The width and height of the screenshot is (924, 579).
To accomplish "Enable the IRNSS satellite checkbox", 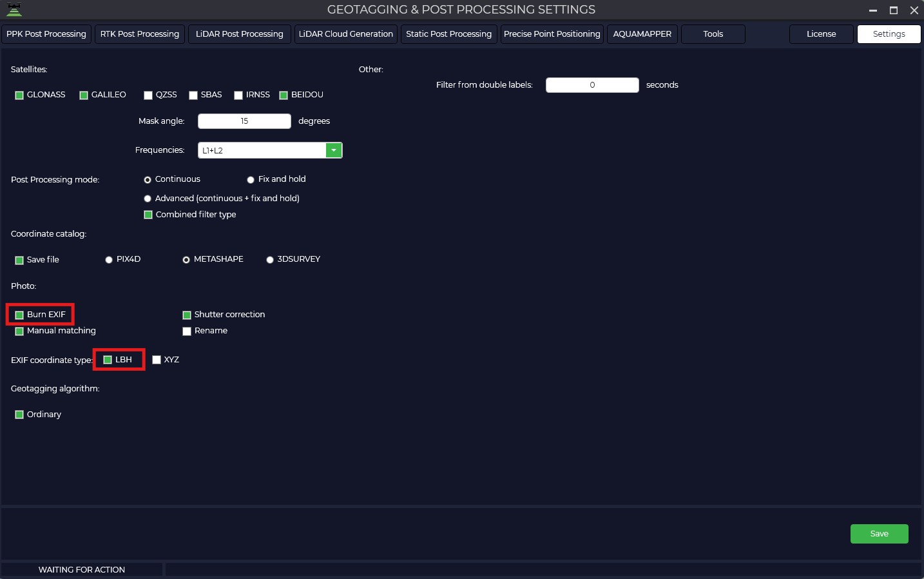I will tap(238, 95).
